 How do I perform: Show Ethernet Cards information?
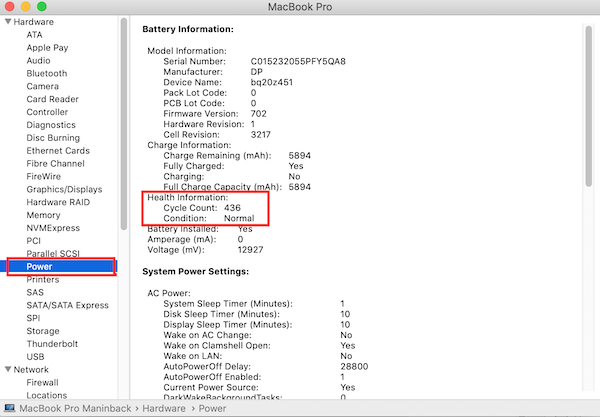coord(58,151)
